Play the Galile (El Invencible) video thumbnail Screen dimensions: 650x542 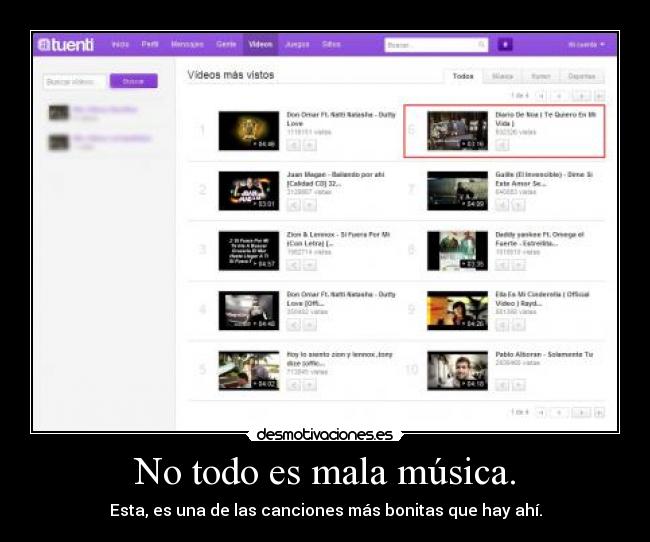pyautogui.click(x=458, y=191)
